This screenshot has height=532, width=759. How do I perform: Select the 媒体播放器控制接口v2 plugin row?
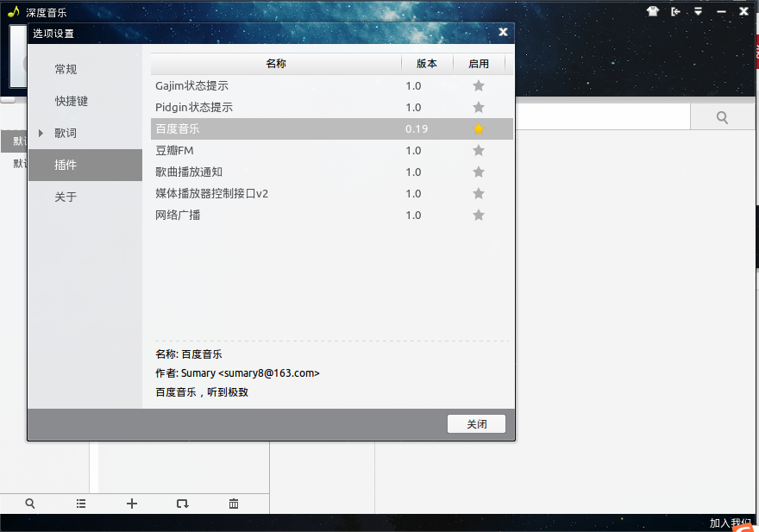click(332, 193)
